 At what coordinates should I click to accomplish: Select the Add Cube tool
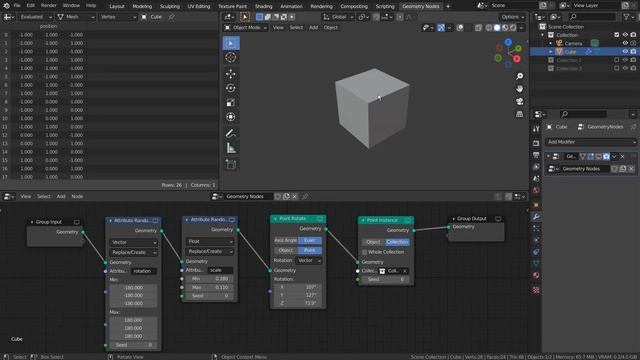[231, 164]
